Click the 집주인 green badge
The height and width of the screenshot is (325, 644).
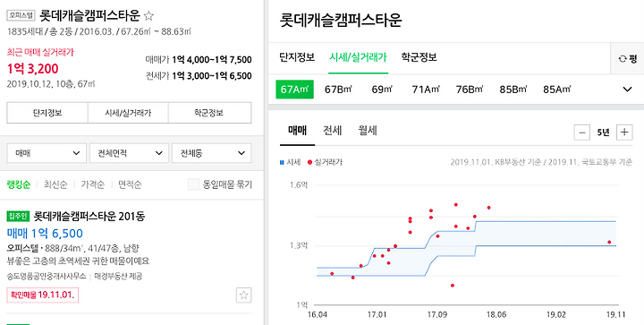(19, 216)
